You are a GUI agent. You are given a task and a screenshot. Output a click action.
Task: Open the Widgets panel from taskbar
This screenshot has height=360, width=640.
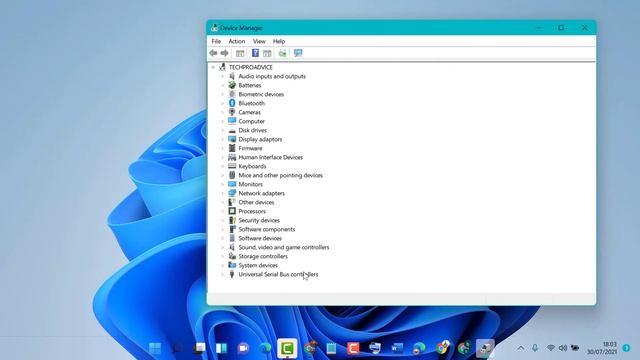click(x=221, y=348)
